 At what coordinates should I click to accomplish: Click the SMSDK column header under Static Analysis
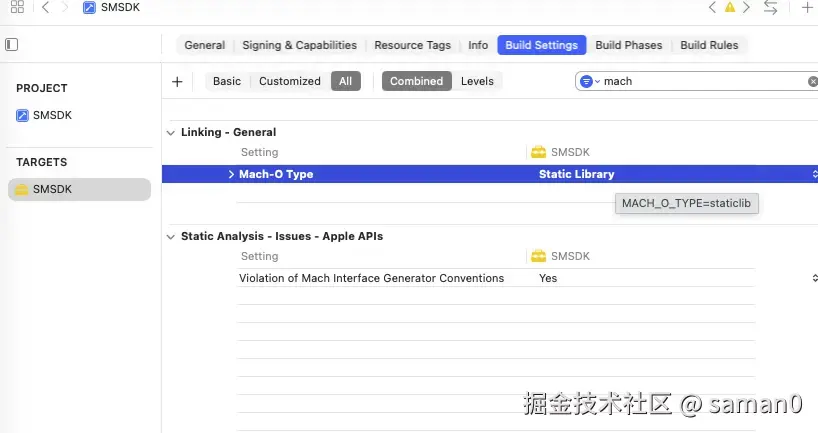[560, 256]
